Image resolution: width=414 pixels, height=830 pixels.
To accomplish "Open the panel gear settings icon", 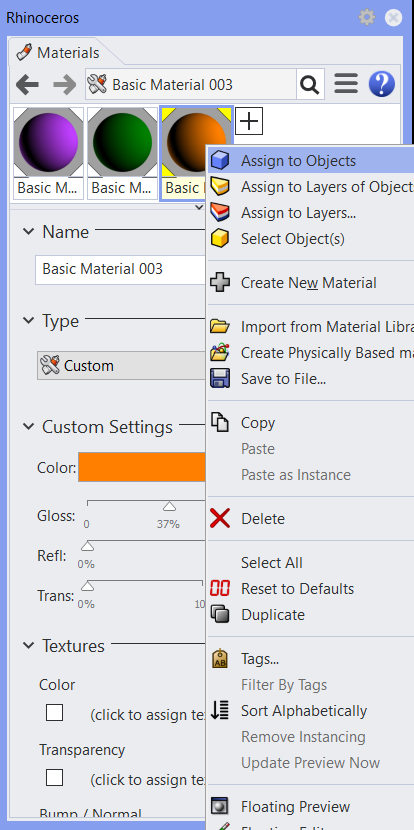I will pyautogui.click(x=366, y=17).
